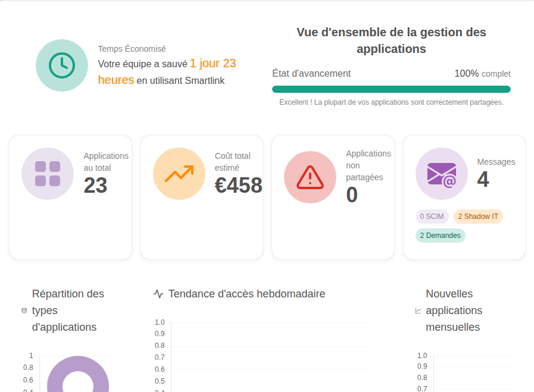Click the Applications non partagées zero count
Viewport: 534px width, 392px height.
point(351,195)
